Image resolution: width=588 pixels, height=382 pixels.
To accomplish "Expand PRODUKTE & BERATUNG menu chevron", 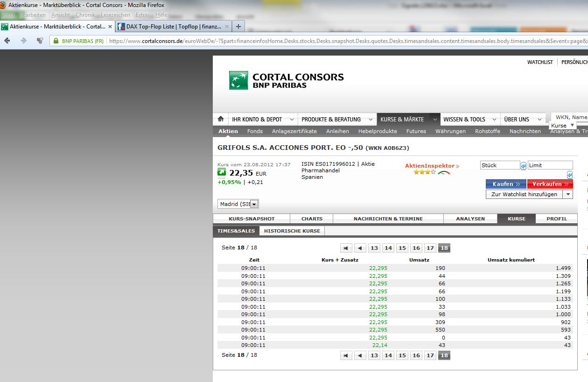I will pos(371,120).
